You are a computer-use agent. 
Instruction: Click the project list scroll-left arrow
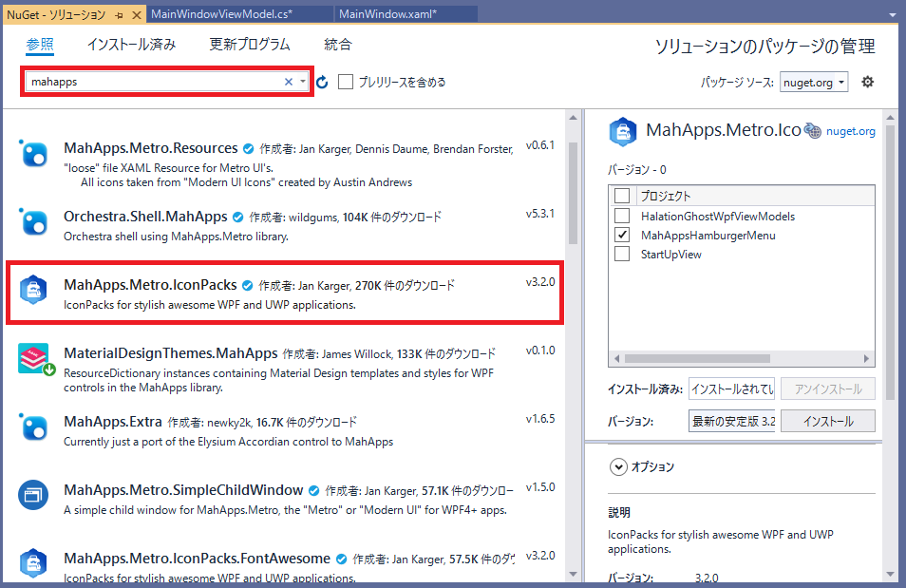click(617, 358)
